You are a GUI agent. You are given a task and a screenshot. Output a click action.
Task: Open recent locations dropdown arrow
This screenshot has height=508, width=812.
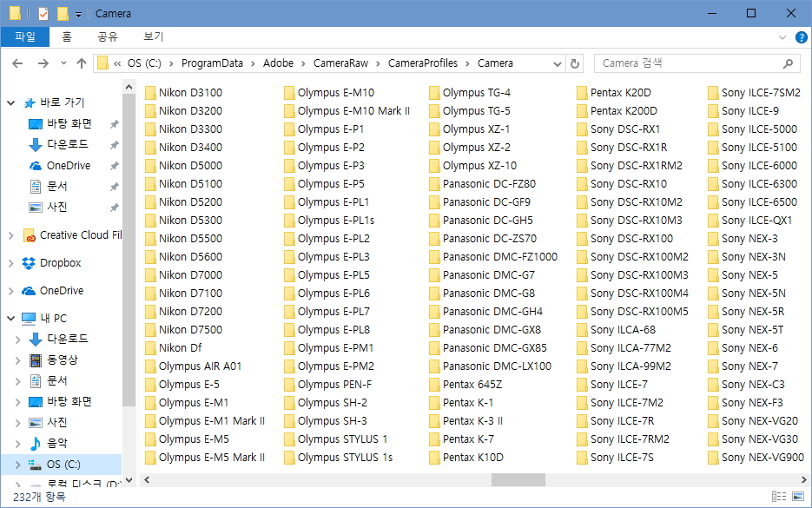click(x=63, y=63)
